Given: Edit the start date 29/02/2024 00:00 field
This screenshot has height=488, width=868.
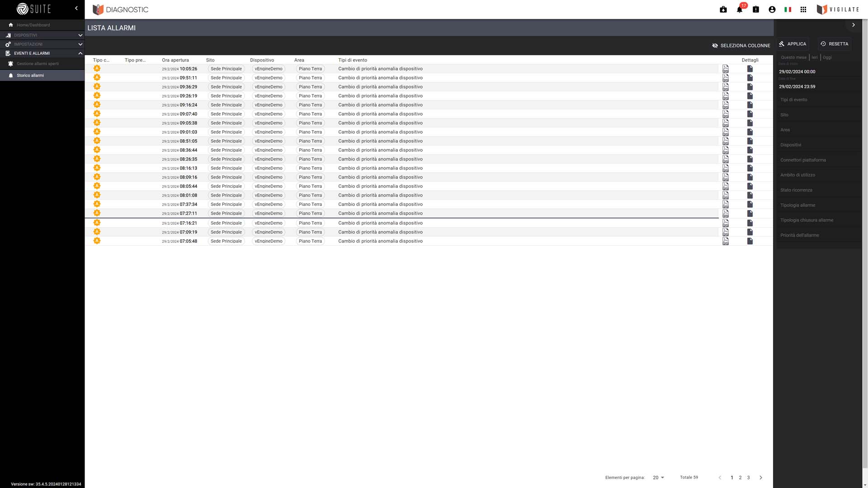Looking at the screenshot, I should [x=819, y=72].
